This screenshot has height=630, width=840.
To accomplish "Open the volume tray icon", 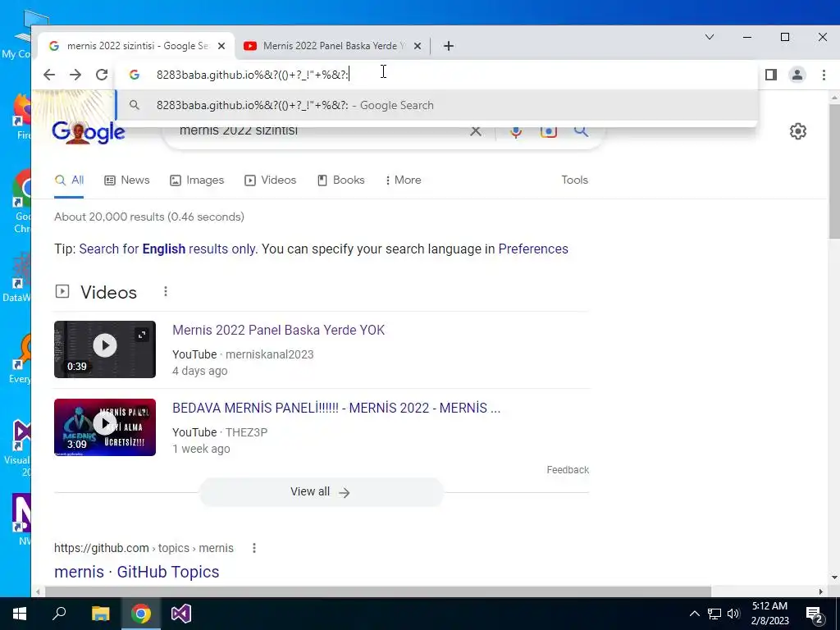I will (733, 614).
